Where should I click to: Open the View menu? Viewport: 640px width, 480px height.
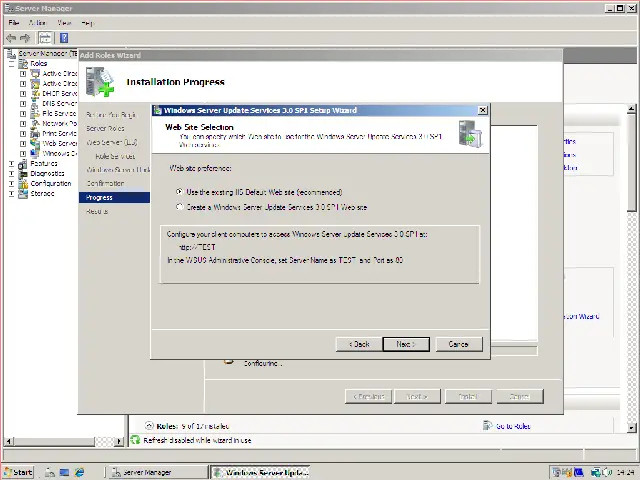(64, 23)
